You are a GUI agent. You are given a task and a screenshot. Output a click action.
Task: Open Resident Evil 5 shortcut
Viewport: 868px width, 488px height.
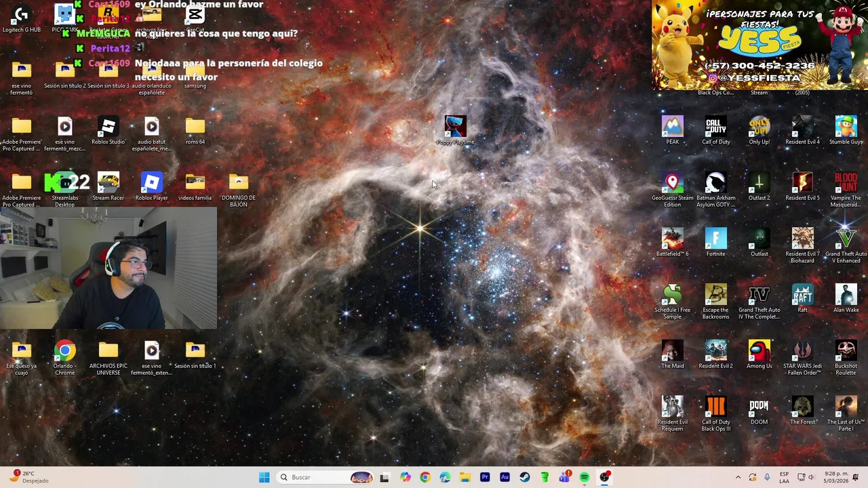(802, 187)
